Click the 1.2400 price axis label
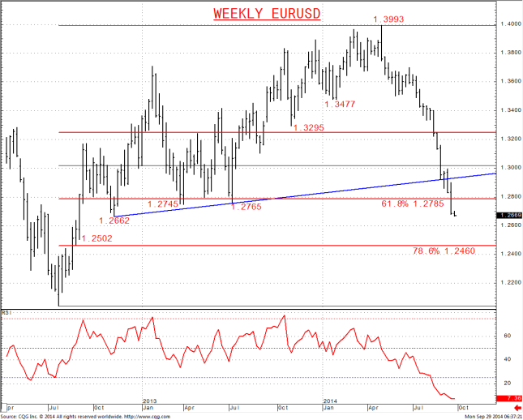523x420 pixels. click(x=511, y=255)
